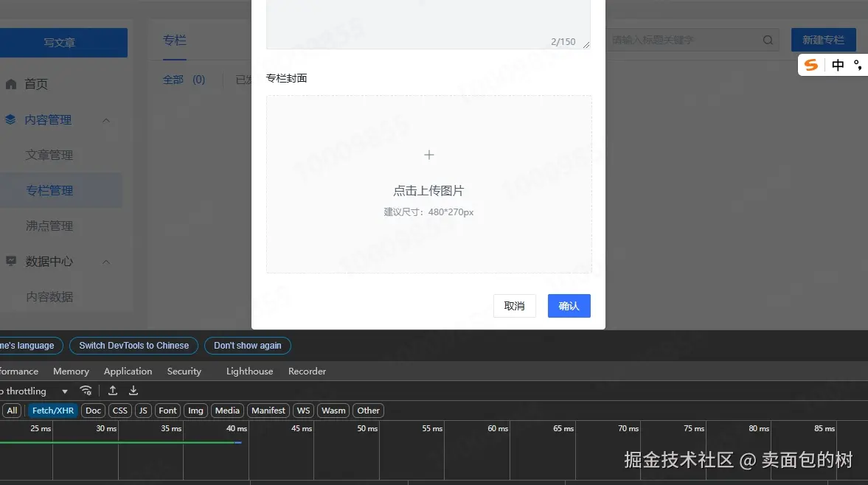The height and width of the screenshot is (485, 868).
Task: Click the export HAR download icon
Action: pos(133,391)
